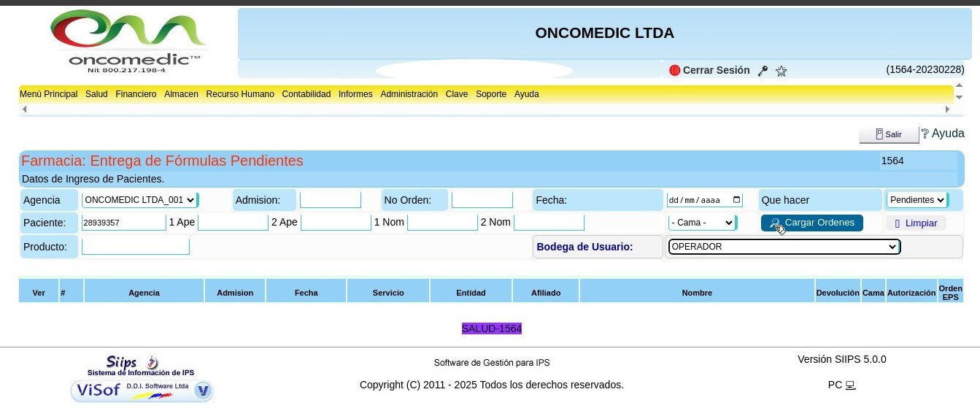The height and width of the screenshot is (419, 980).
Task: Open the Agencia dropdown
Action: [x=139, y=200]
